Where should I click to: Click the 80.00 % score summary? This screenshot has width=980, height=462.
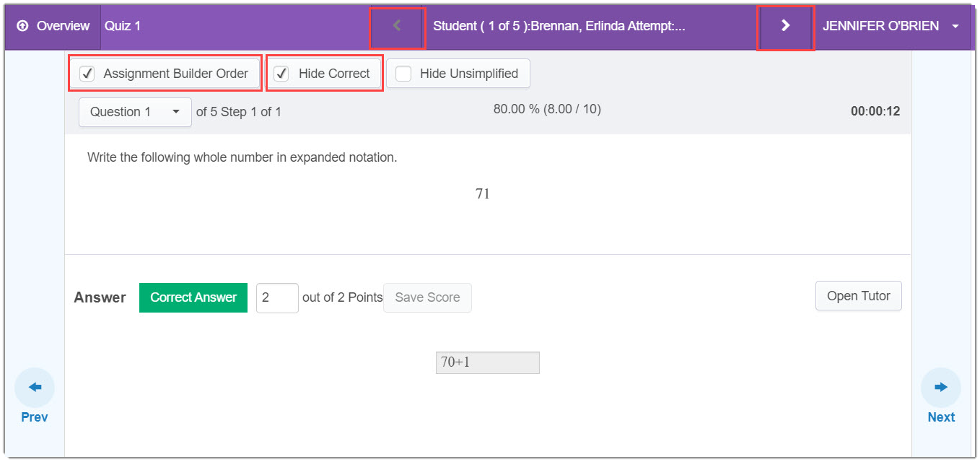pyautogui.click(x=546, y=109)
